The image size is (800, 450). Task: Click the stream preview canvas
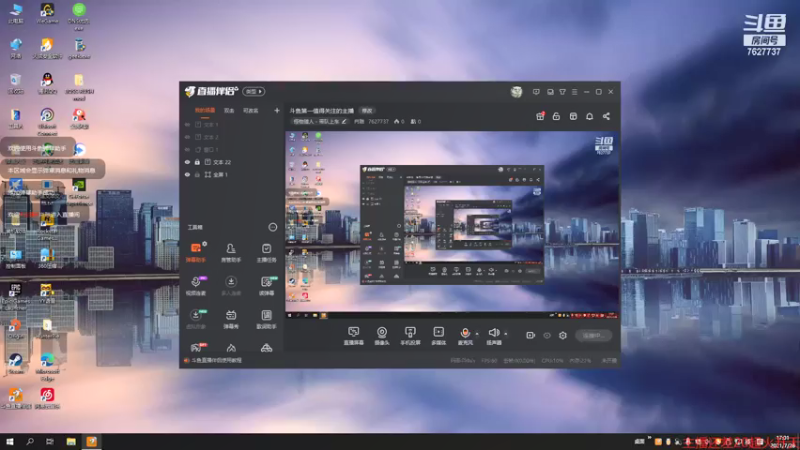452,225
